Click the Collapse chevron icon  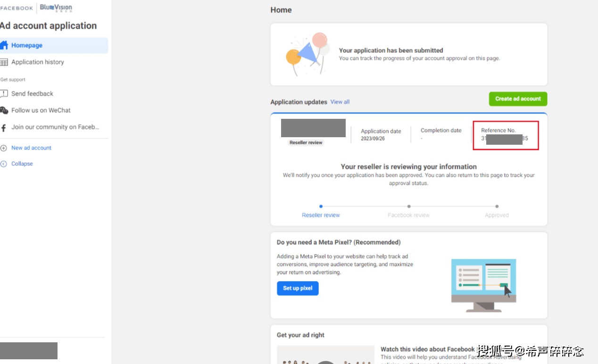click(4, 164)
